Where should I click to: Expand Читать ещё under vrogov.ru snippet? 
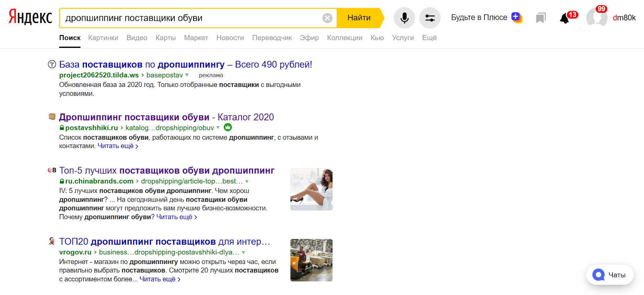160,279
